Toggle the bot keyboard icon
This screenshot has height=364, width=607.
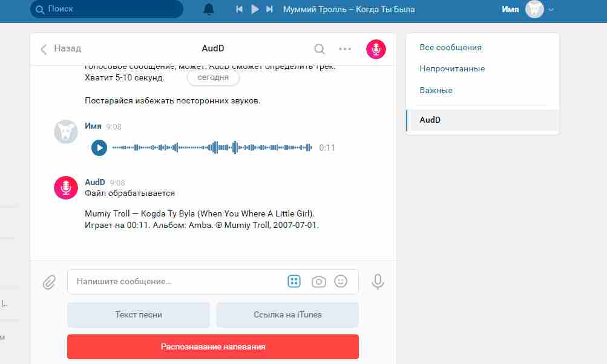pos(294,281)
